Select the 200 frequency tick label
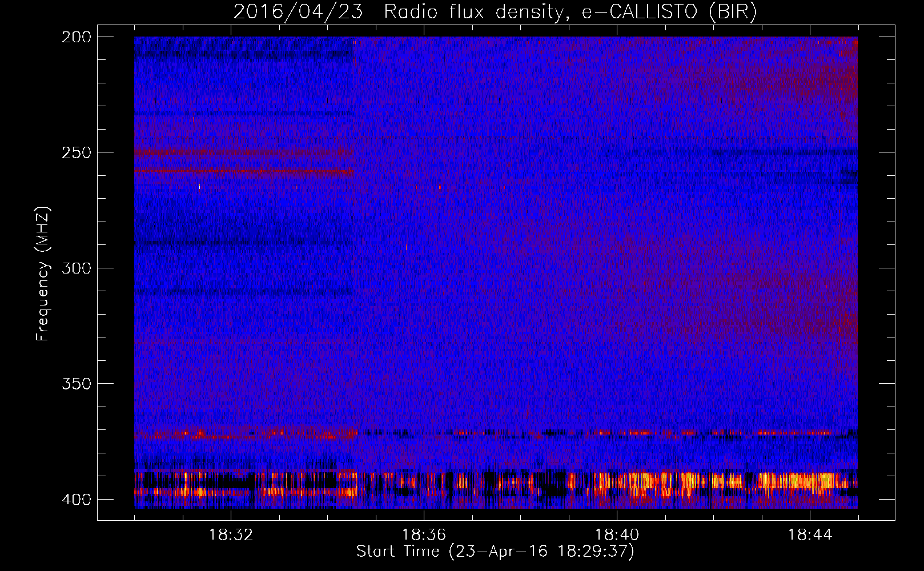 coord(77,37)
